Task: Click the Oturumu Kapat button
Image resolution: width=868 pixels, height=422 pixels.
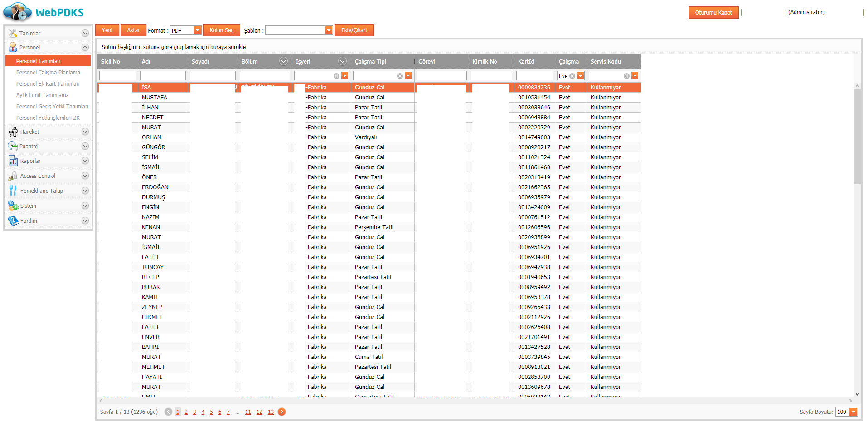Action: coord(713,13)
